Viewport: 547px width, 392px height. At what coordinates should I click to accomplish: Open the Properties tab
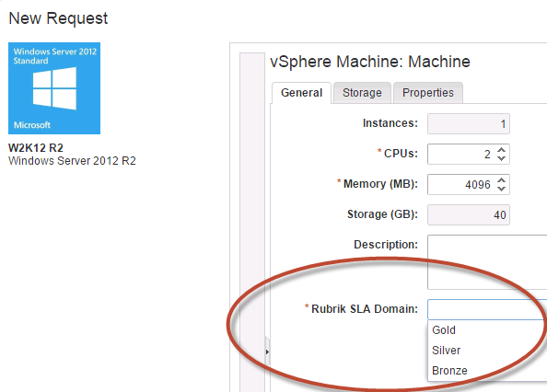click(428, 93)
